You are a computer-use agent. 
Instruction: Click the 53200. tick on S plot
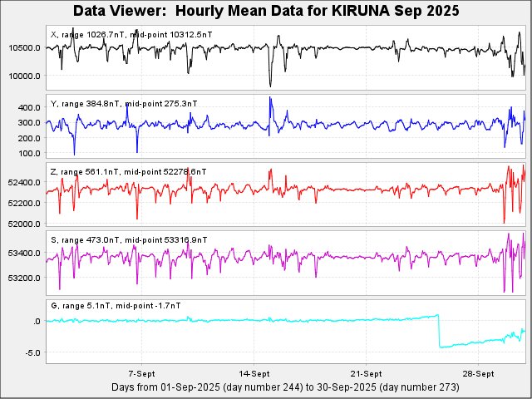click(x=25, y=277)
